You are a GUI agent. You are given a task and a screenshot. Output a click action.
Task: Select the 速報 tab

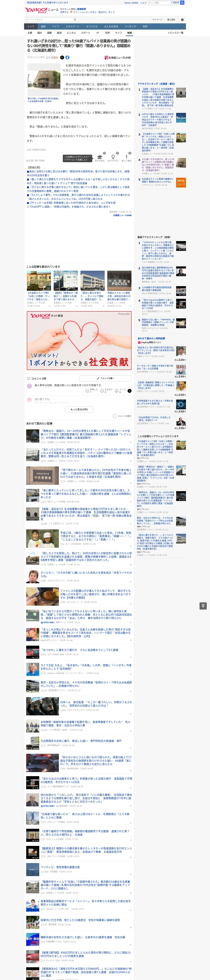(43, 27)
